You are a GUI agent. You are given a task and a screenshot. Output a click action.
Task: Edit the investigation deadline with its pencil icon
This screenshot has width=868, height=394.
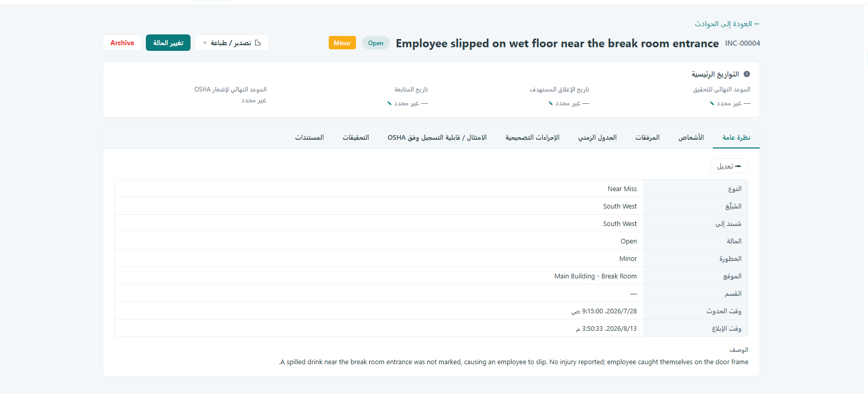click(712, 103)
